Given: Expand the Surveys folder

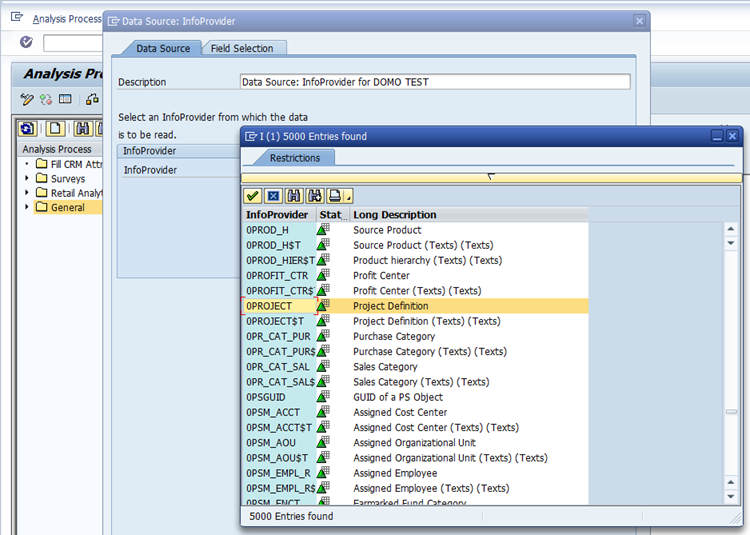Looking at the screenshot, I should click(x=27, y=178).
